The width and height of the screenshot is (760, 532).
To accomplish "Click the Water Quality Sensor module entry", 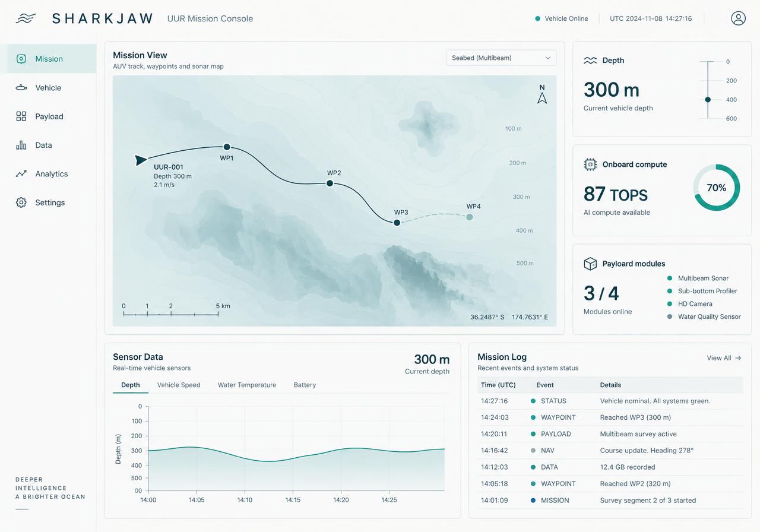I will (704, 317).
